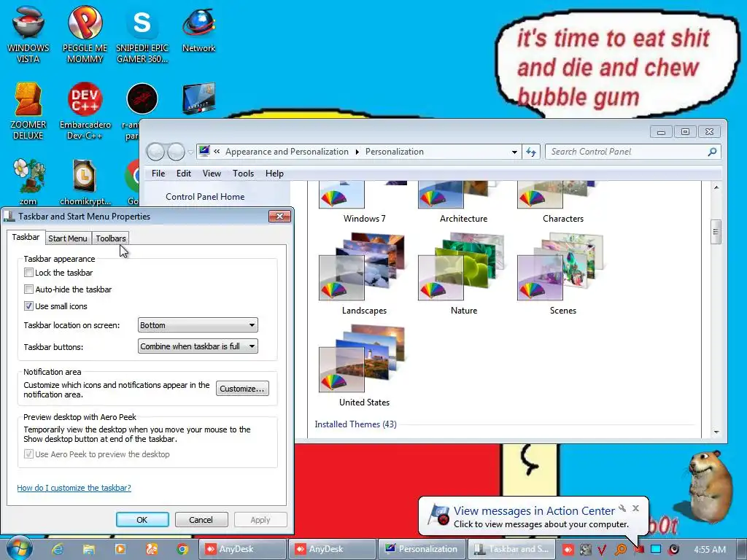Select the ZOOMER DELUXE desktop icon
Screen dimensions: 747x560
(28, 111)
